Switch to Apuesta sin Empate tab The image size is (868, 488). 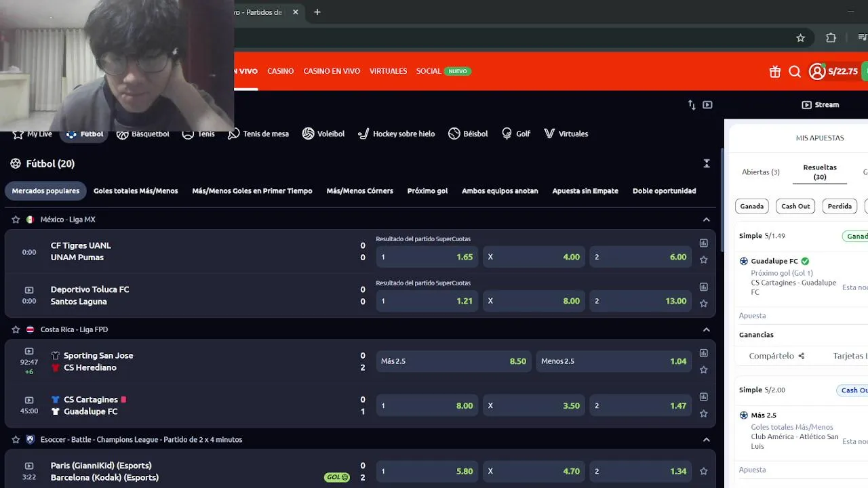tap(585, 191)
